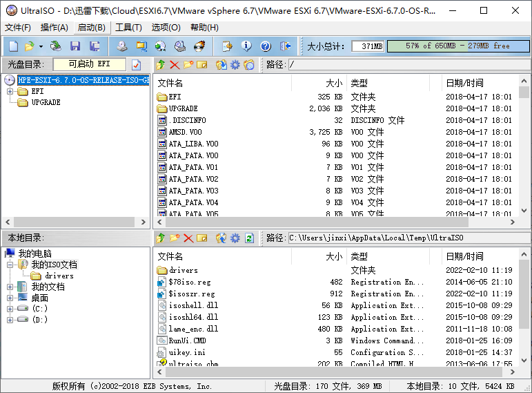Image resolution: width=532 pixels, height=393 pixels.
Task: Expand the 我的文档 tree node
Action: (x=10, y=287)
